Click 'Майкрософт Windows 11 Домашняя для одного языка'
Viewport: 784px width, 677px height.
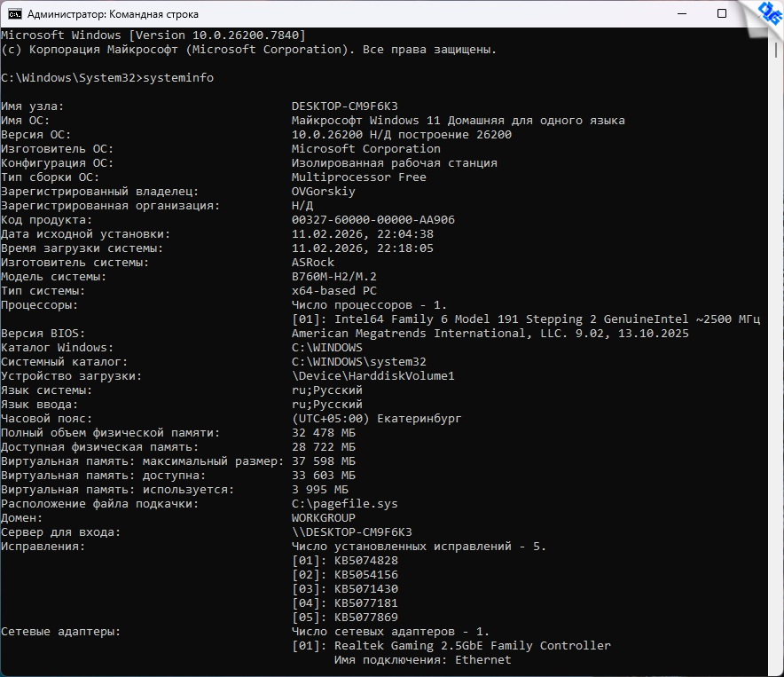tap(458, 120)
